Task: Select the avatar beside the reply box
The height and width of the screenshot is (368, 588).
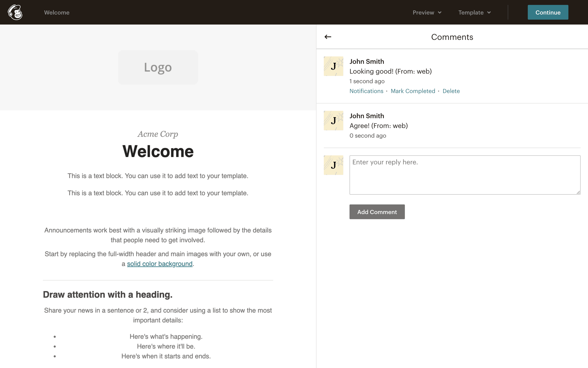Action: (334, 165)
